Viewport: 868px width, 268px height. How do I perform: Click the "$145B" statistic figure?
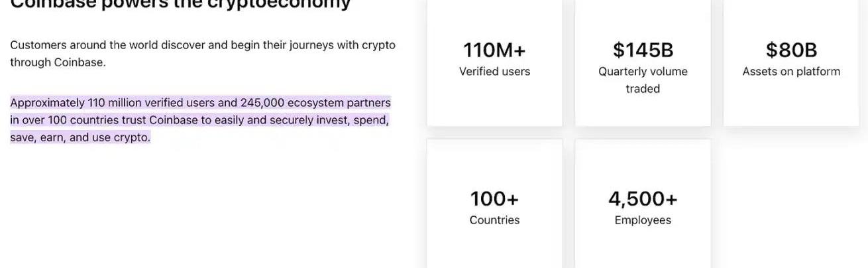[643, 50]
